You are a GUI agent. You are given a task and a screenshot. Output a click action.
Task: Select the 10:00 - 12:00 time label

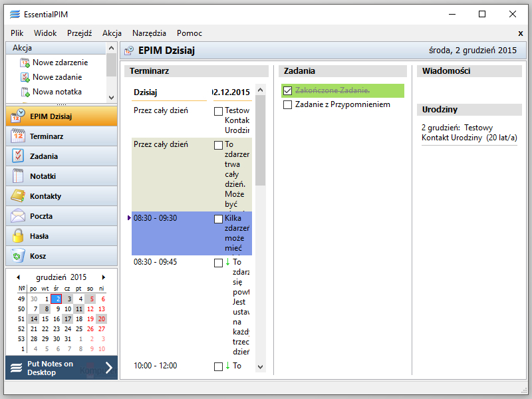pos(156,366)
